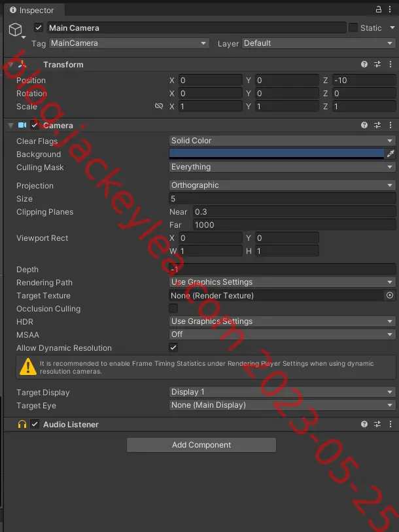399x532 pixels.
Task: Open Transform component help reference
Action: (364, 64)
